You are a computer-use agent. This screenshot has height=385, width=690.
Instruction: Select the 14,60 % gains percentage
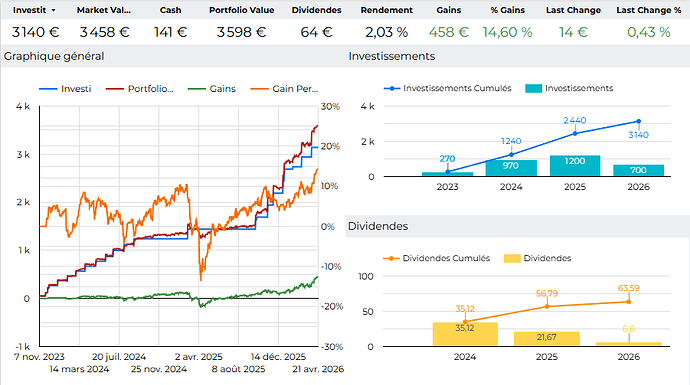pos(507,32)
